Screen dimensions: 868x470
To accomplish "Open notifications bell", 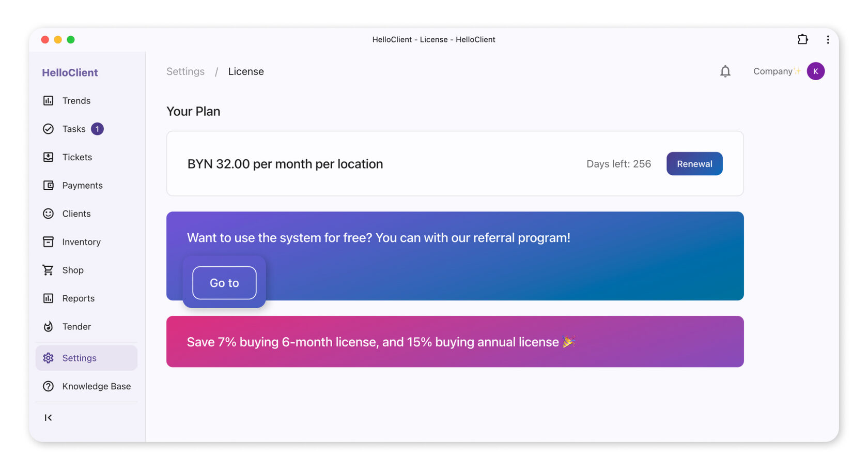I will coord(725,71).
